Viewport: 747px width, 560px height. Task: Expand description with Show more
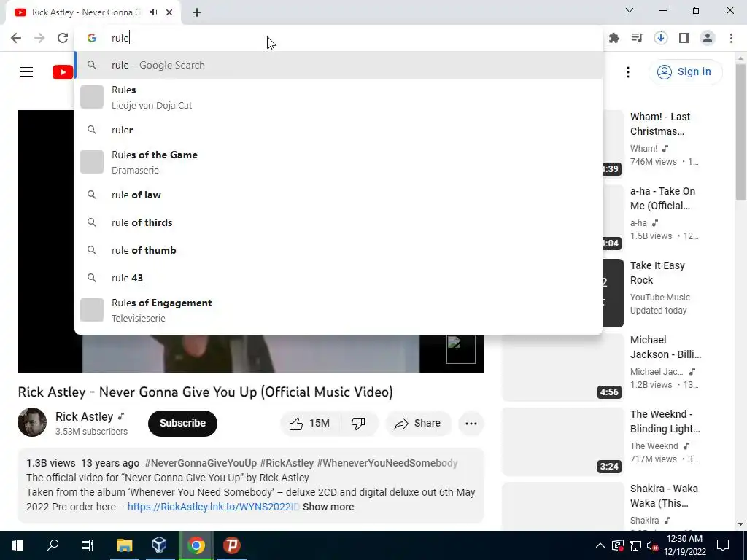point(328,507)
